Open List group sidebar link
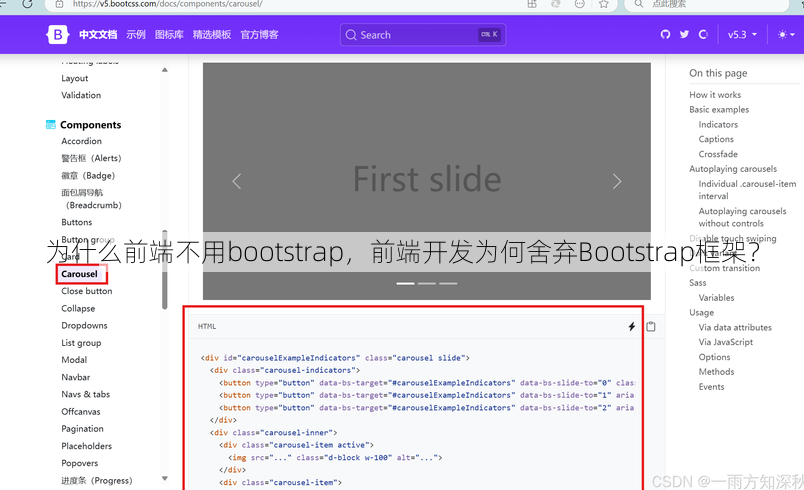Screen dimensions: 804x490 tap(81, 342)
